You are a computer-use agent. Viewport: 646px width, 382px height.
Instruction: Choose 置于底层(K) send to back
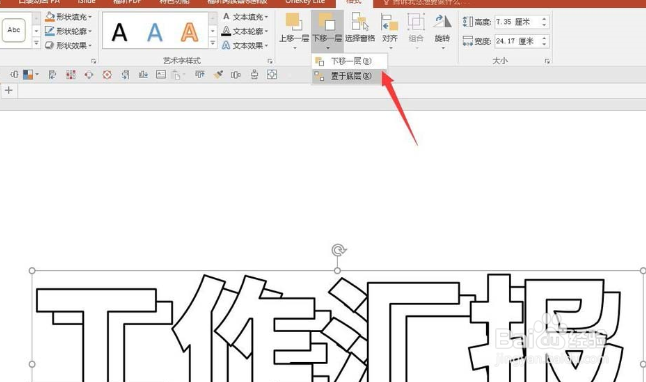350,76
